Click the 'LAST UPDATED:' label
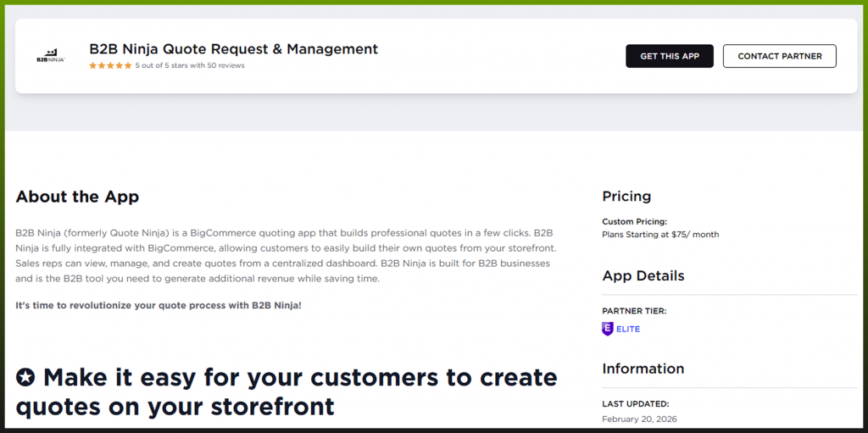The image size is (868, 433). [x=636, y=404]
